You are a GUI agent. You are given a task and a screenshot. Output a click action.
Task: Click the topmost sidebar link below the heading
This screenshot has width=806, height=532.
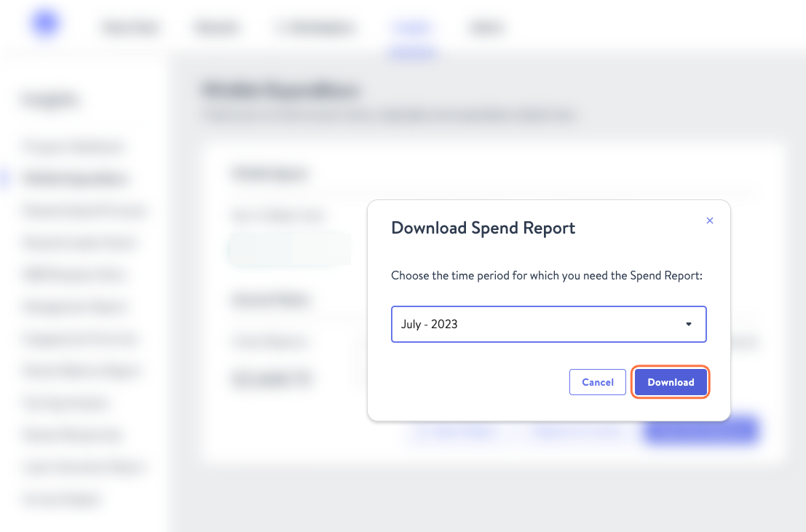(x=71, y=146)
